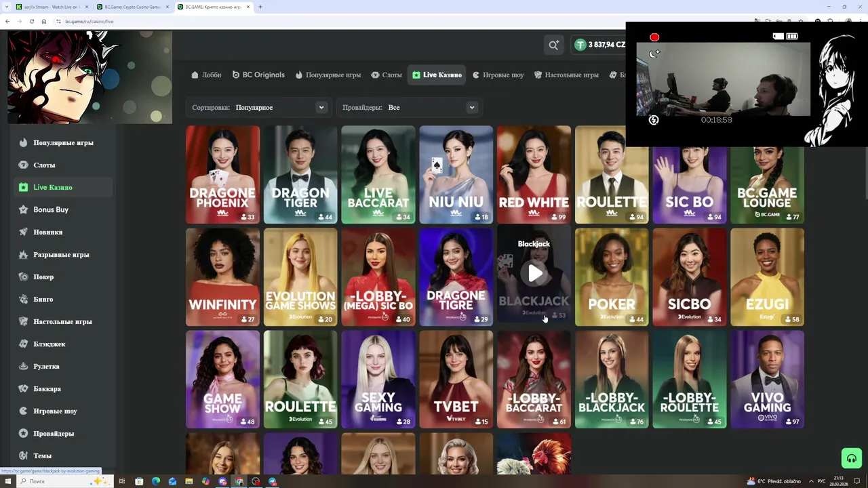
Task: Open Провайдеры in the sidebar
Action: [x=63, y=433]
